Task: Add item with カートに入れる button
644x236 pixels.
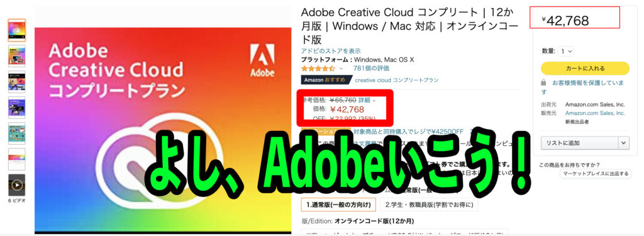Action: coord(586,68)
